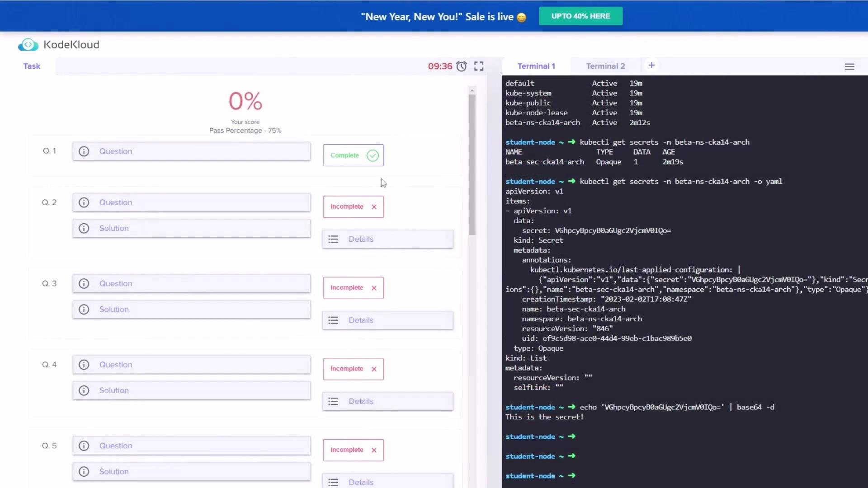Expand the Q.2 Solution box
Viewport: 868px width, 488px height.
coord(192,228)
